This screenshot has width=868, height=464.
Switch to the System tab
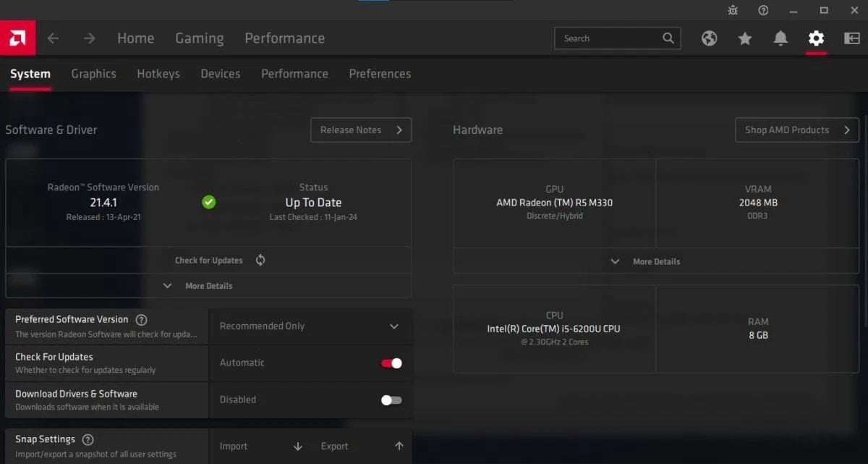pos(30,74)
